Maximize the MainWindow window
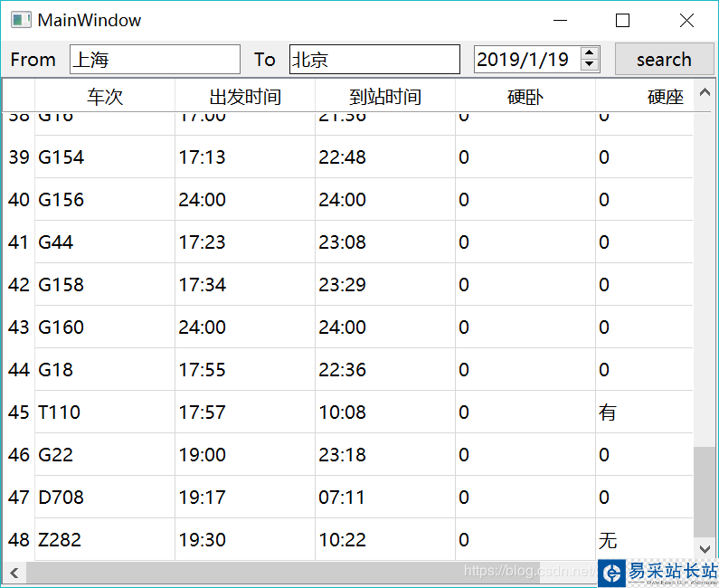This screenshot has height=588, width=719. click(x=622, y=21)
